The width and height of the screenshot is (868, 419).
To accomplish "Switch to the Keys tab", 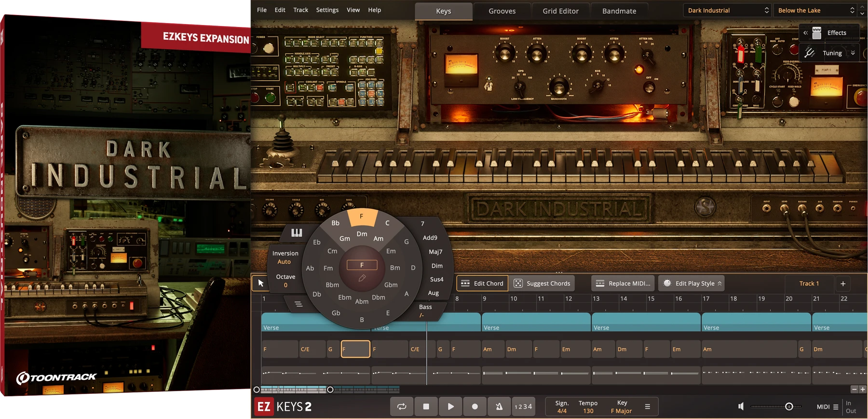I will (444, 11).
